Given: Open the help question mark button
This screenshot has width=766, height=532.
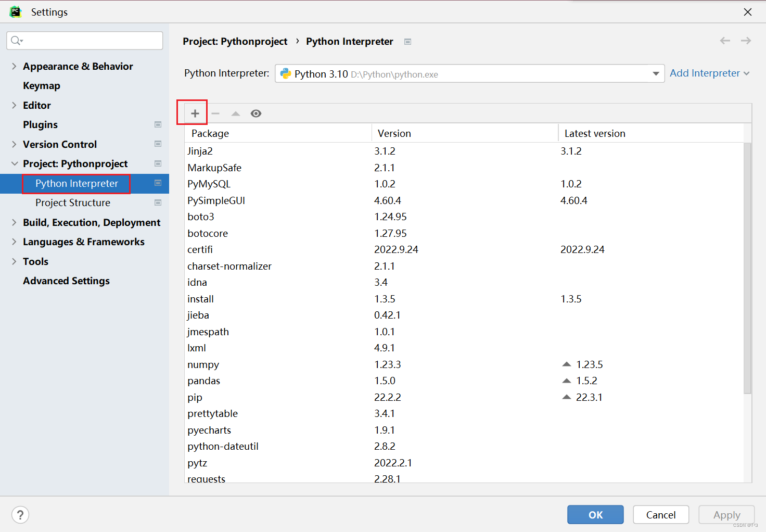Looking at the screenshot, I should coord(20,515).
